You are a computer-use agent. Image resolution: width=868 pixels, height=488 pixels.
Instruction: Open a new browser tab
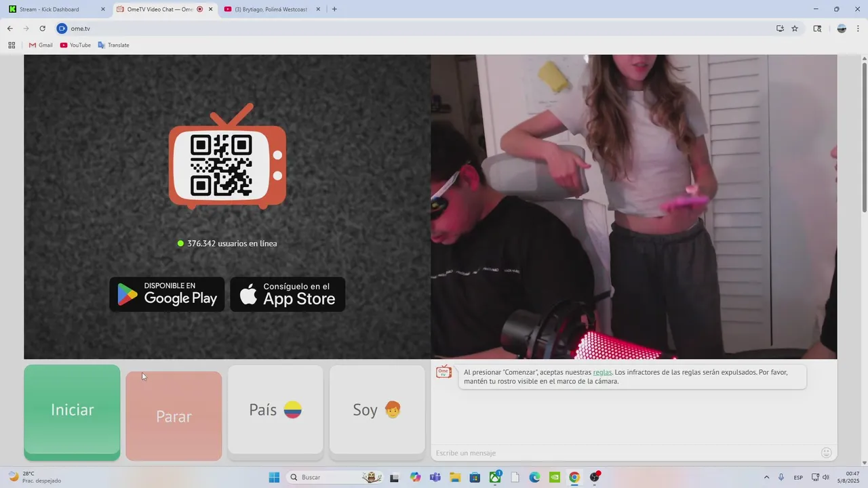coord(334,9)
